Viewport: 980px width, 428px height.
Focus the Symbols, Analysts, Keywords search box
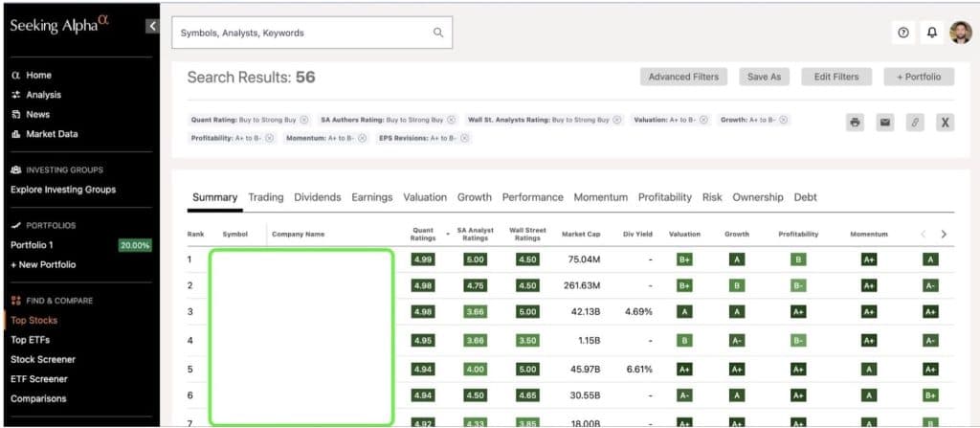312,33
